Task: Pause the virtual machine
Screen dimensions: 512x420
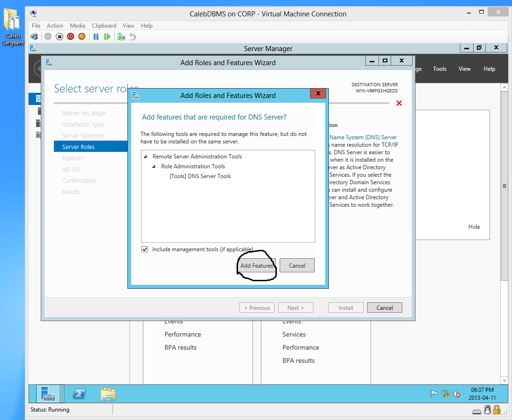Action: click(x=96, y=37)
